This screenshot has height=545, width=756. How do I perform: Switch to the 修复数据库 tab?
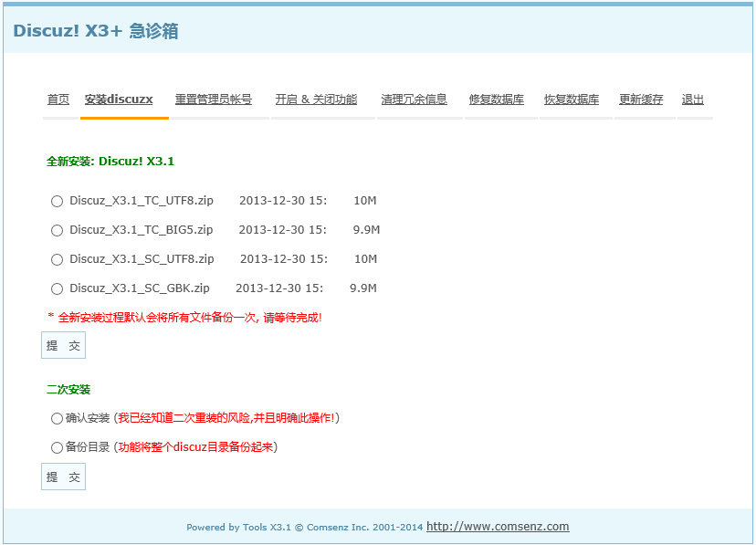497,100
